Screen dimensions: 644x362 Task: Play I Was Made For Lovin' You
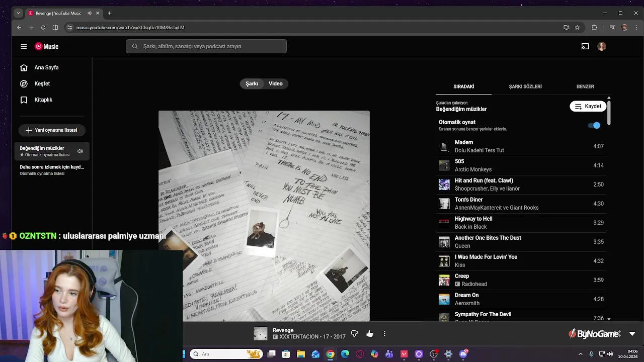(521, 261)
